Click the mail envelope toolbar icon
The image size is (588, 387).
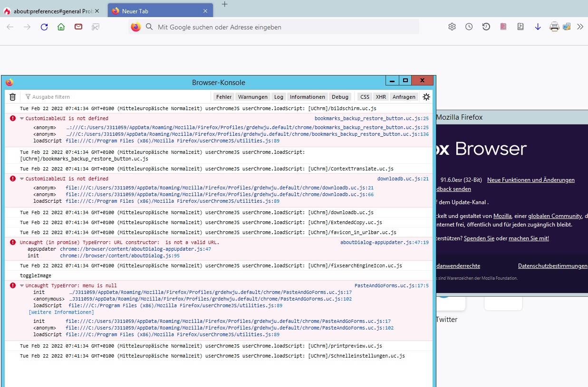[x=78, y=27]
